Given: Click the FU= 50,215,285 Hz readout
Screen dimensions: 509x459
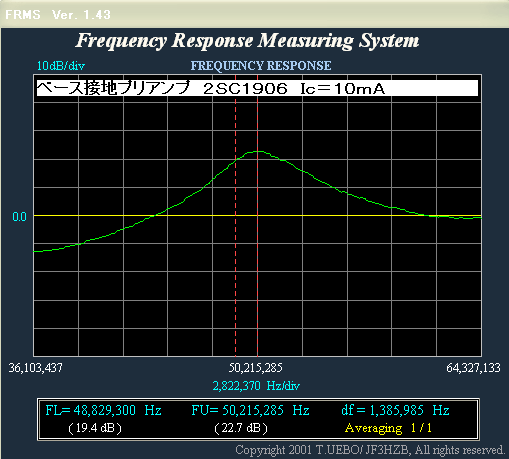Looking at the screenshot, I should coord(250,410).
